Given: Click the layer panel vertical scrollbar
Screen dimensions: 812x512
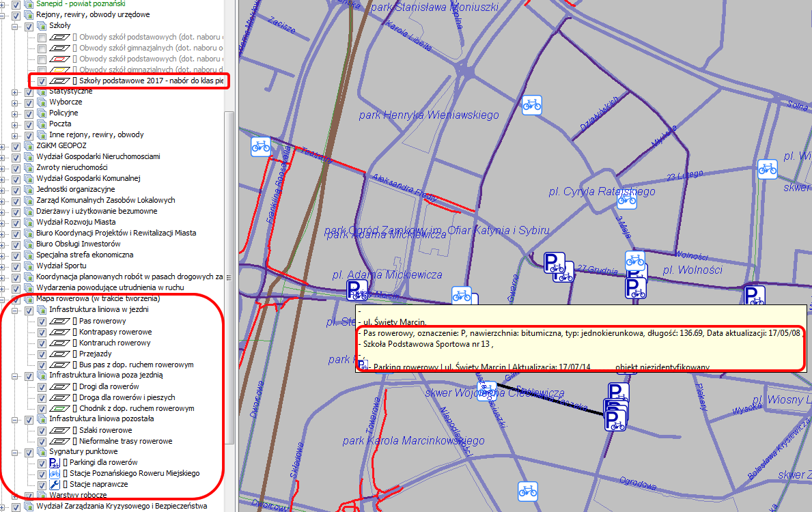Looking at the screenshot, I should [x=230, y=273].
